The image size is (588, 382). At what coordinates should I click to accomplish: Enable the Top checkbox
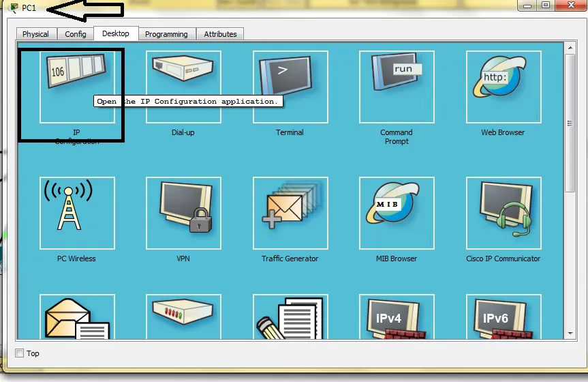(x=20, y=353)
